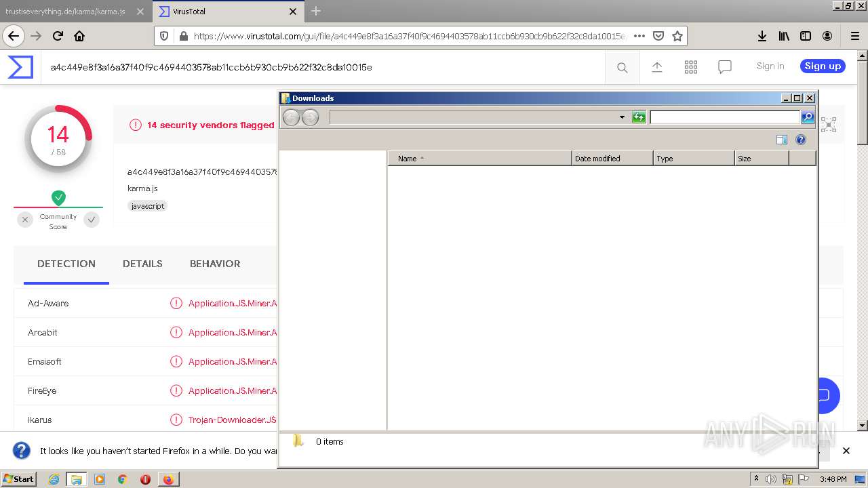Image resolution: width=868 pixels, height=488 pixels.
Task: Open the Windows Start menu
Action: [x=19, y=479]
